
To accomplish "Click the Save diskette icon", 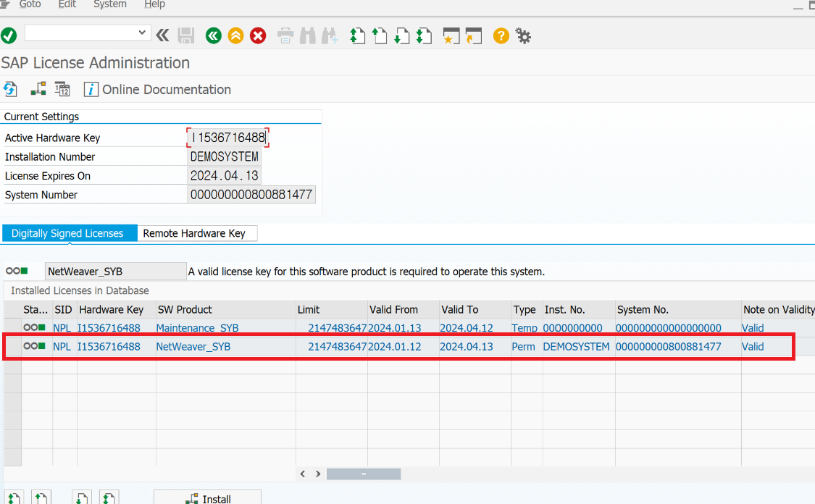I will coord(185,36).
